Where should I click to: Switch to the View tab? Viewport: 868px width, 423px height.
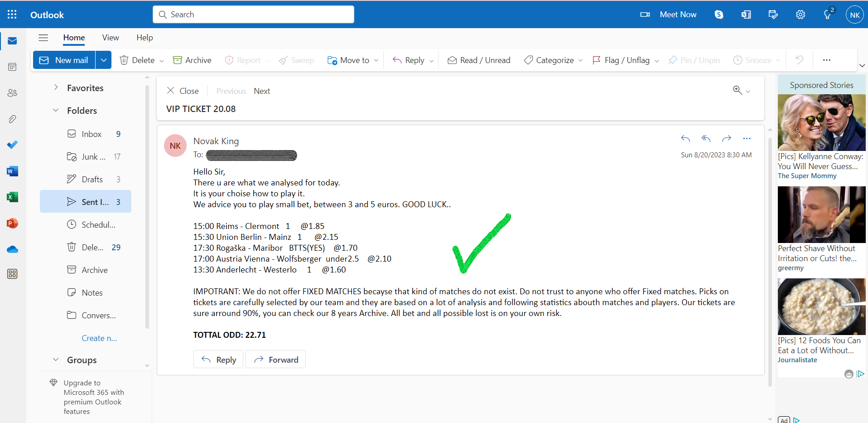point(111,38)
